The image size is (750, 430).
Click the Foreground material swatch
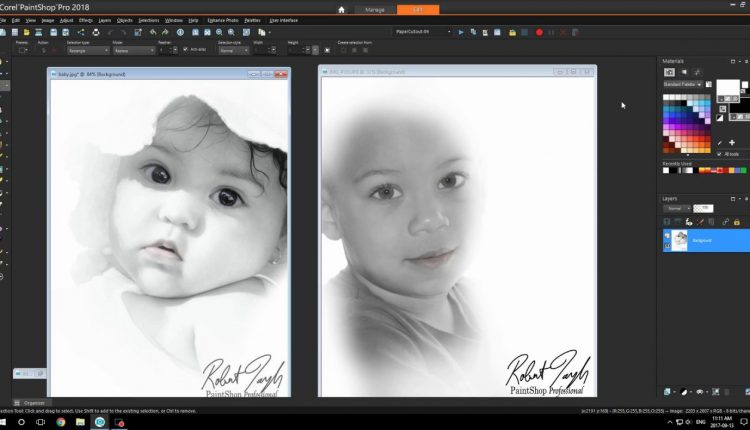click(x=728, y=90)
